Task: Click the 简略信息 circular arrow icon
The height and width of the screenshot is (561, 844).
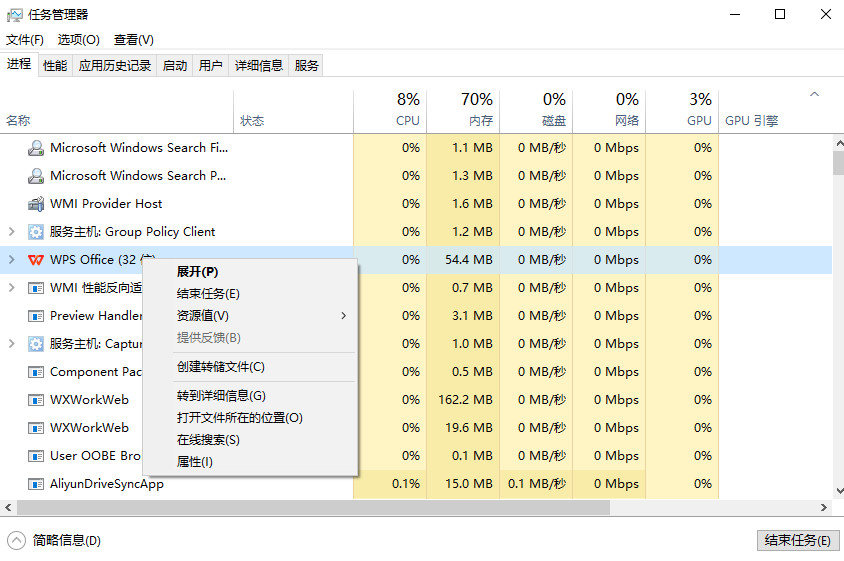Action: click(16, 541)
